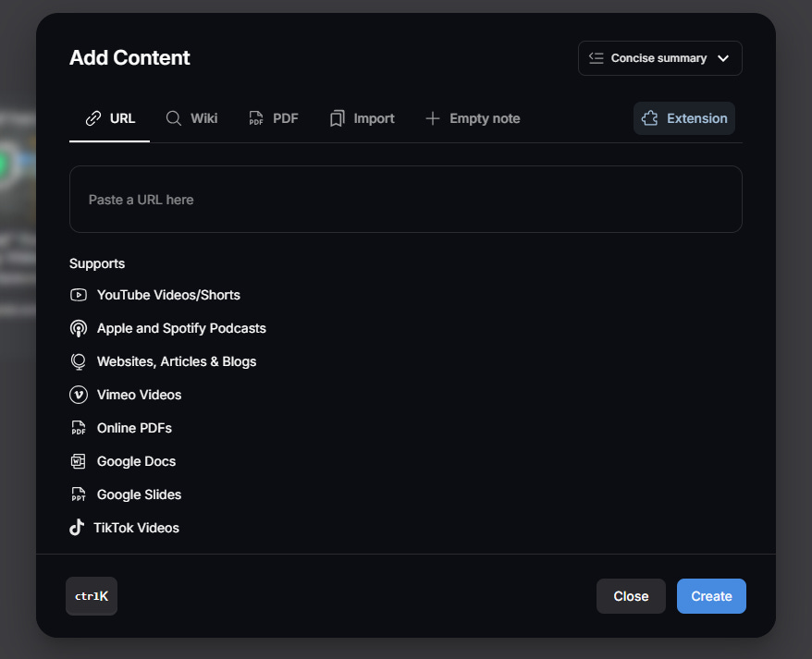Switch to the Import tab

[x=362, y=118]
